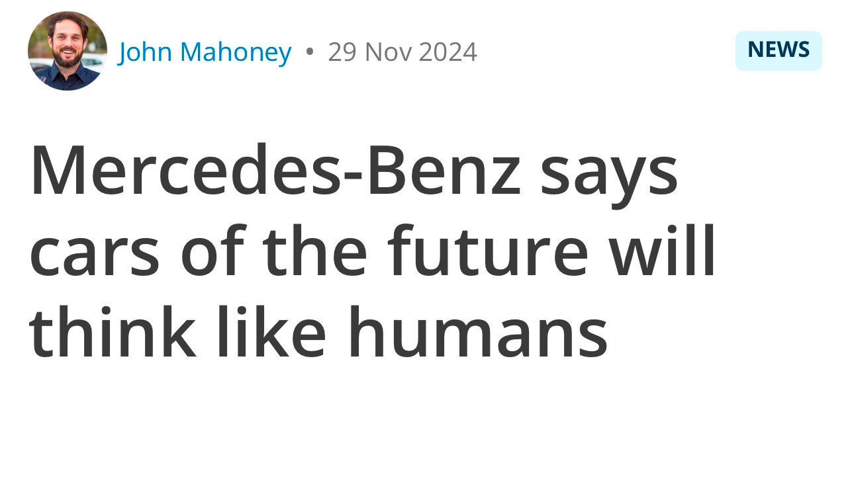
Task: Open the Mercedes-Benz headline article
Action: (x=373, y=251)
